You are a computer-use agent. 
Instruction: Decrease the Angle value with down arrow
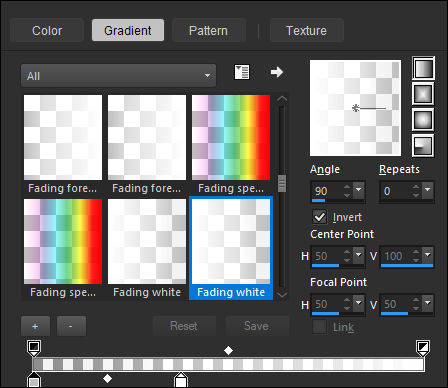coord(347,195)
